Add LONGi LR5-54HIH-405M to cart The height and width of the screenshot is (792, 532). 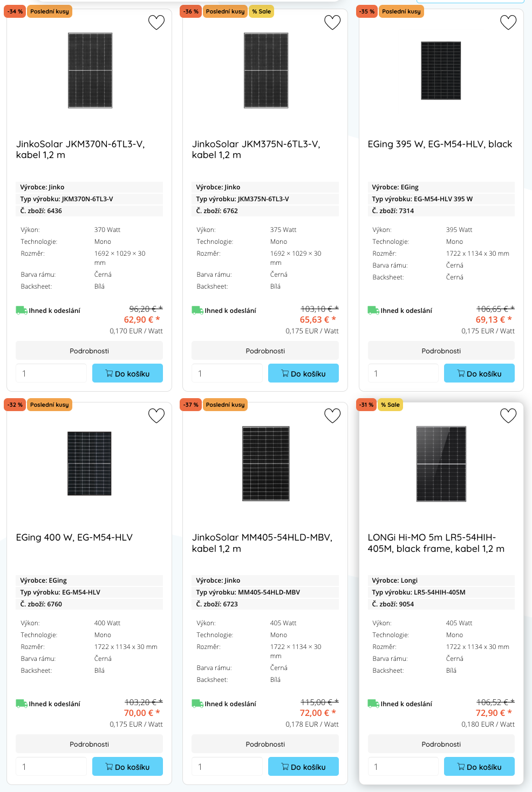[479, 767]
